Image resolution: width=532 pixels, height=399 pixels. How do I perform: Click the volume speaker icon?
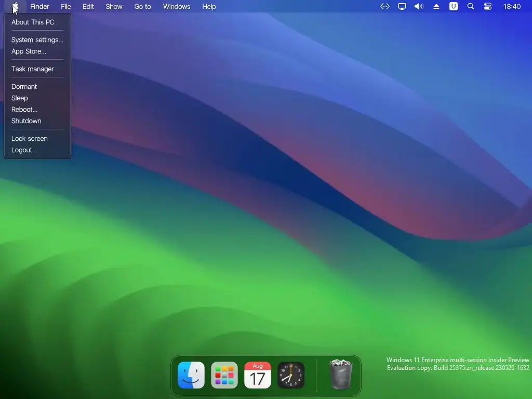419,6
